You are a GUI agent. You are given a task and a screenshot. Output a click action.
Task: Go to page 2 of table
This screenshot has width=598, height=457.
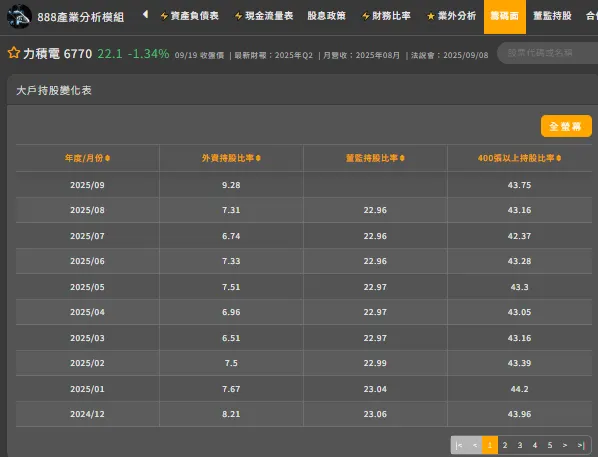(x=505, y=445)
